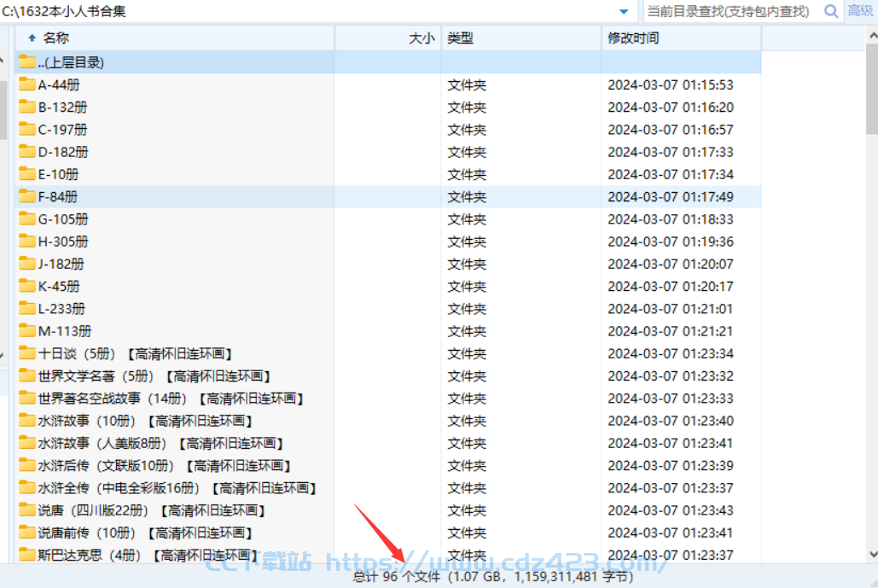Click the search magnifier icon
The width and height of the screenshot is (878, 588).
830,11
